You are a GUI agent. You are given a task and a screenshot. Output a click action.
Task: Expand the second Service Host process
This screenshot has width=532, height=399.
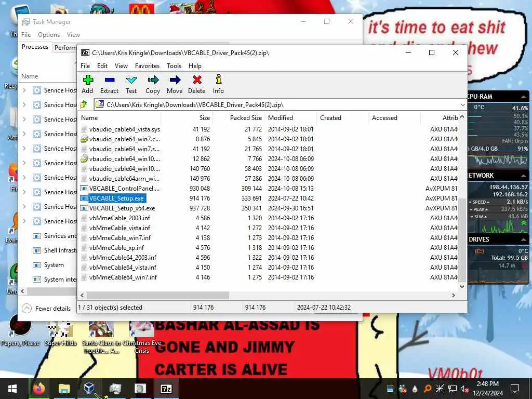pos(24,105)
